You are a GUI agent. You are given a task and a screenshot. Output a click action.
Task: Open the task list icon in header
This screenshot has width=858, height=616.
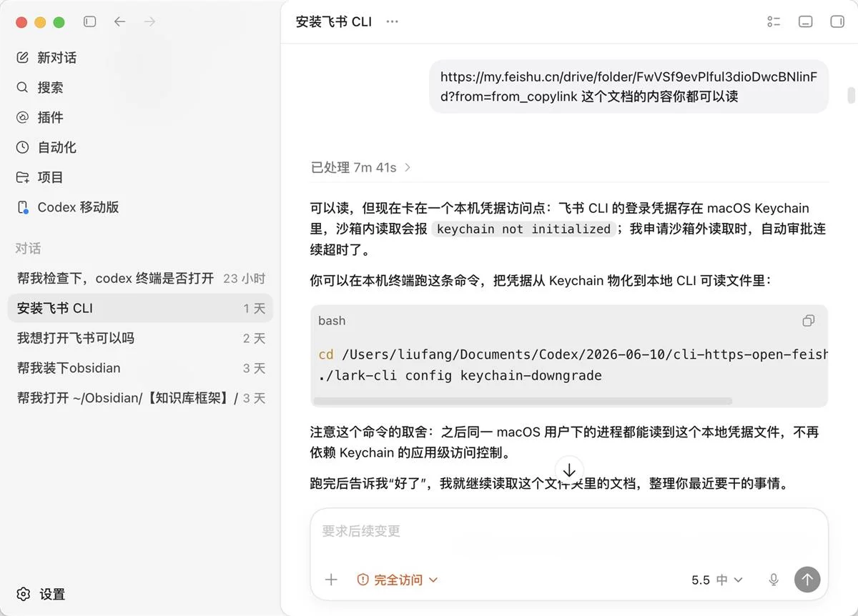tap(774, 22)
